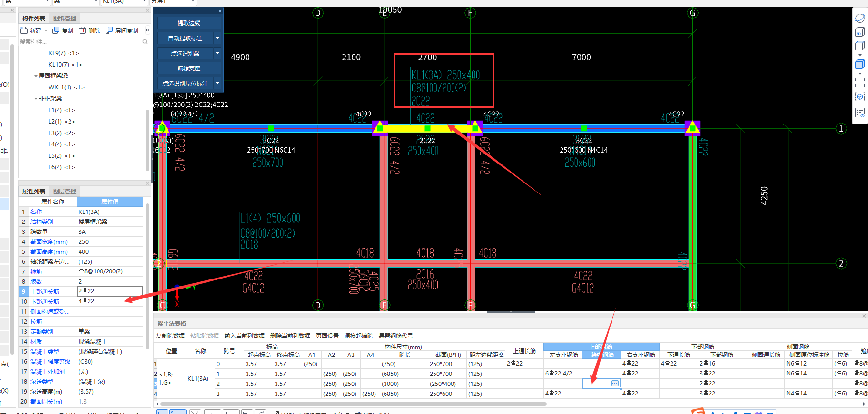Viewport: 868px width, 414px height.
Task: Click the wireframe cube view icon
Action: click(859, 46)
